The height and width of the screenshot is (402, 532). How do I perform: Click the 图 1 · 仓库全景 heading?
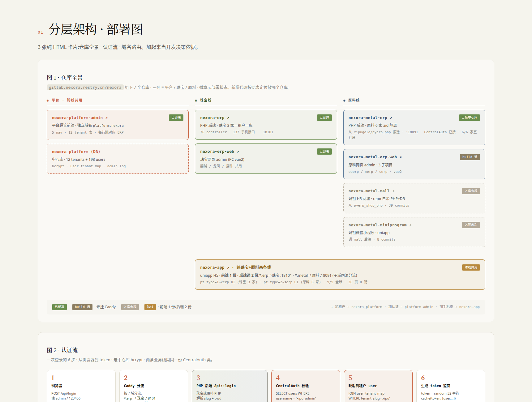pyautogui.click(x=65, y=78)
